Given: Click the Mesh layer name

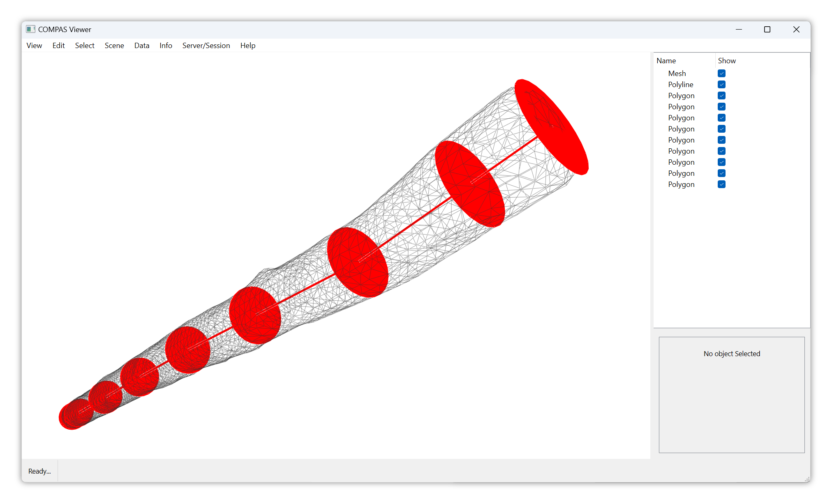Looking at the screenshot, I should tap(677, 73).
